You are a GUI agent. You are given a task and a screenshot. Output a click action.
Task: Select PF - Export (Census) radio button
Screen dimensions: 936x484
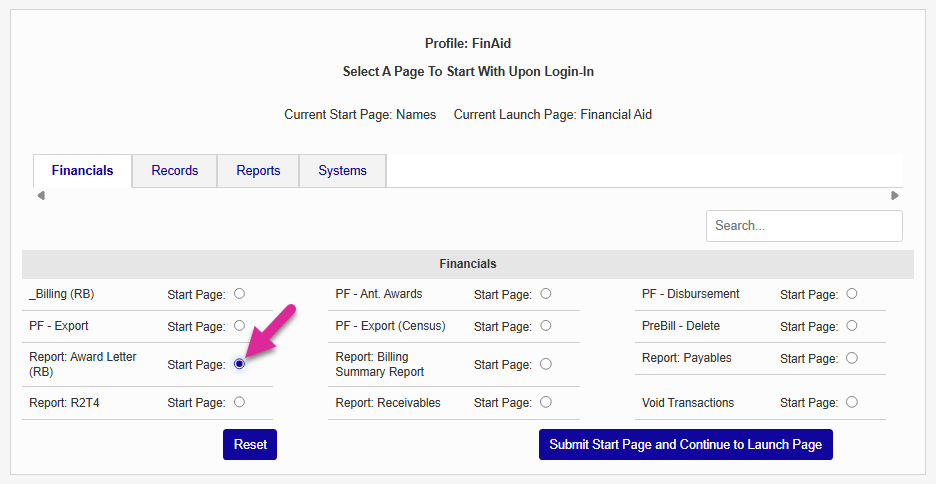coord(545,326)
